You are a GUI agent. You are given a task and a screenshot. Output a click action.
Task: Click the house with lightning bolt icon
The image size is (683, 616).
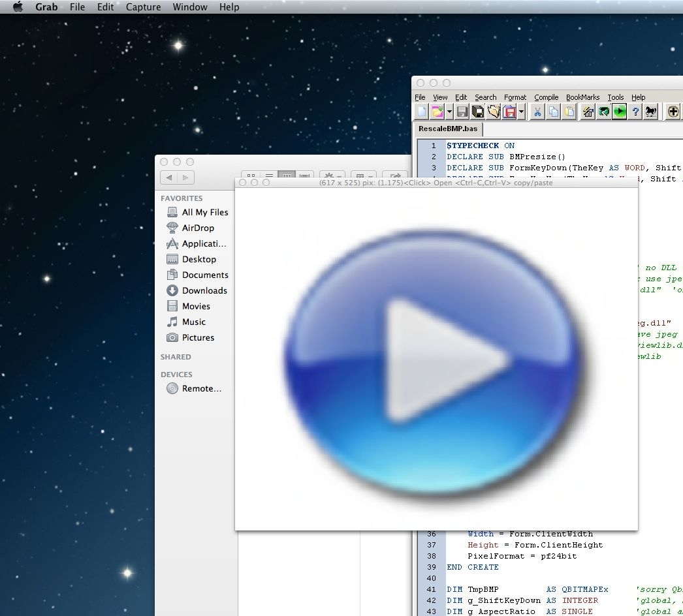(588, 112)
